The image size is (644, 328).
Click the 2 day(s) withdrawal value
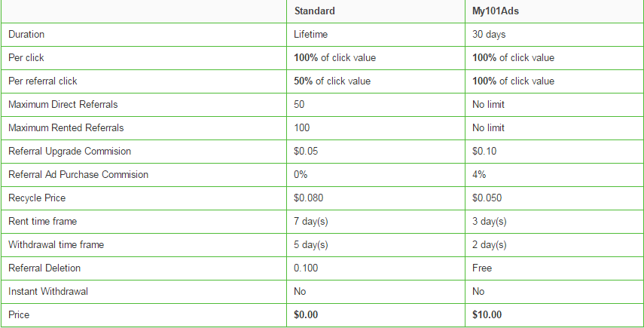489,245
